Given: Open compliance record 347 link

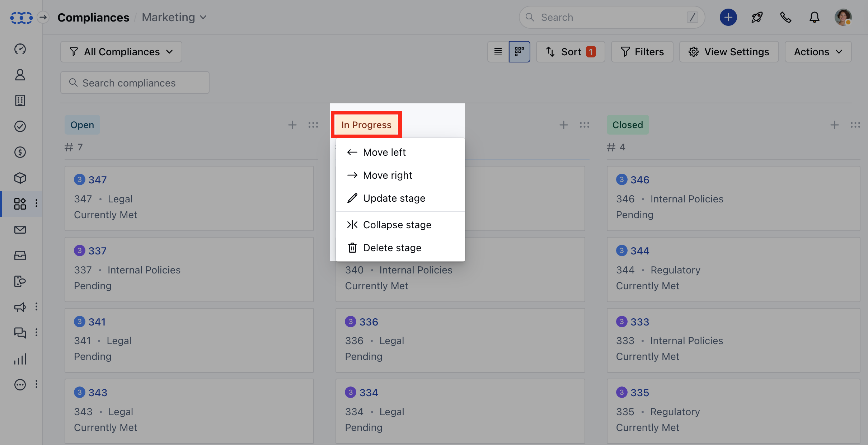Looking at the screenshot, I should pyautogui.click(x=98, y=180).
